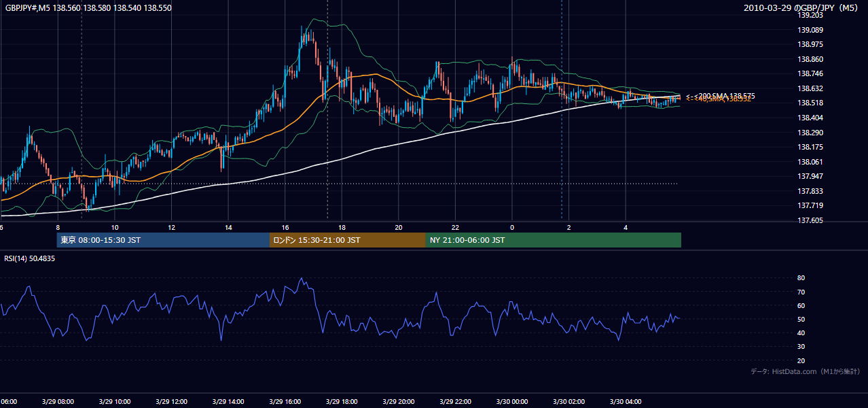Click the 138.290 price axis label
Image resolution: width=868 pixels, height=408 pixels.
tap(810, 133)
